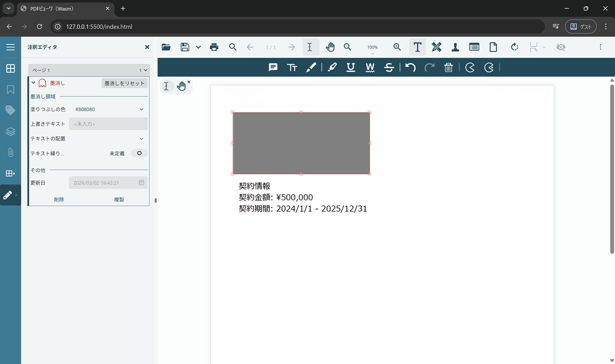Open the fill color #808080 dropdown
This screenshot has height=364, width=615.
(x=141, y=109)
